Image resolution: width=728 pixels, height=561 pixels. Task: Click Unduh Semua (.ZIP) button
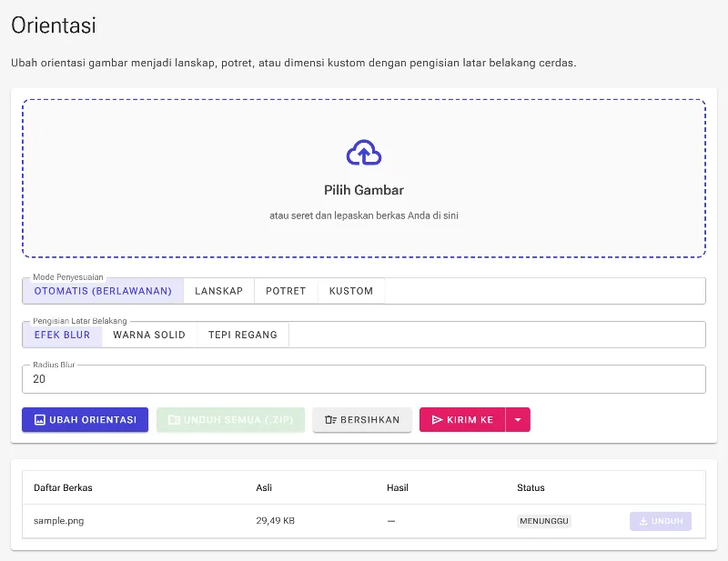click(231, 420)
